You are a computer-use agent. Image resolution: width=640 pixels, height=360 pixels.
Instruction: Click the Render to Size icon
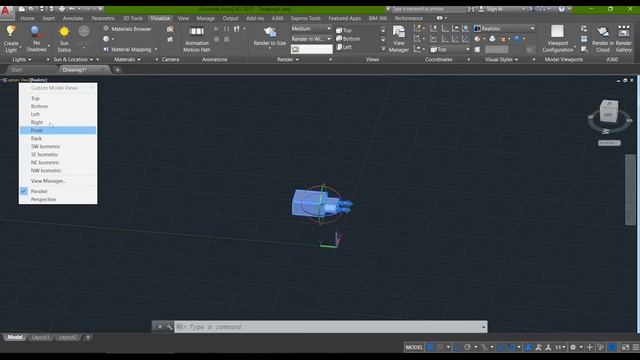[270, 32]
